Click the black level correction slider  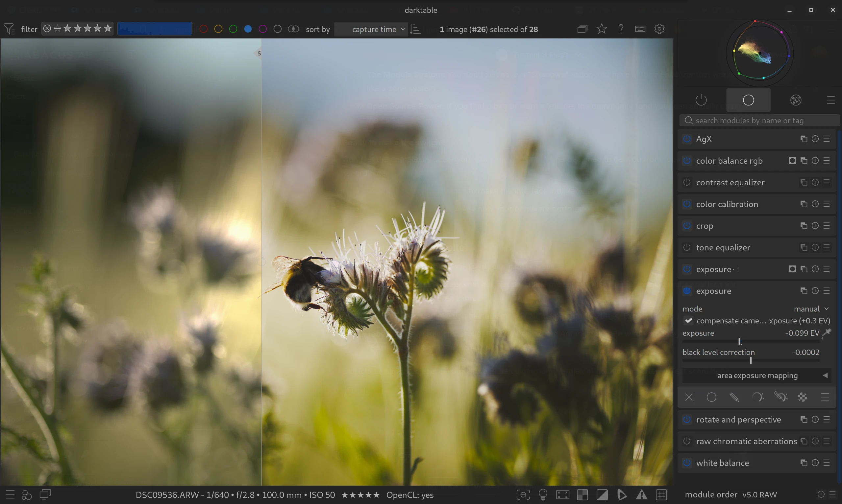(x=751, y=360)
